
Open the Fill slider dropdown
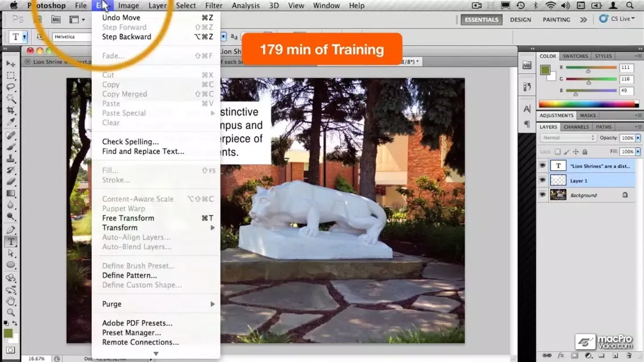[638, 152]
